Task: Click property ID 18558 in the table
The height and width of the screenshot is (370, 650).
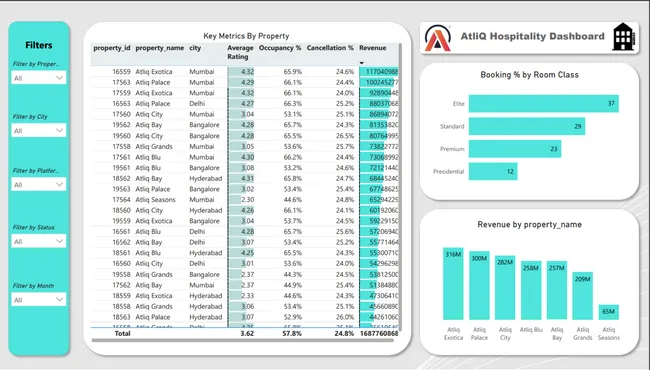Action: pos(121,307)
